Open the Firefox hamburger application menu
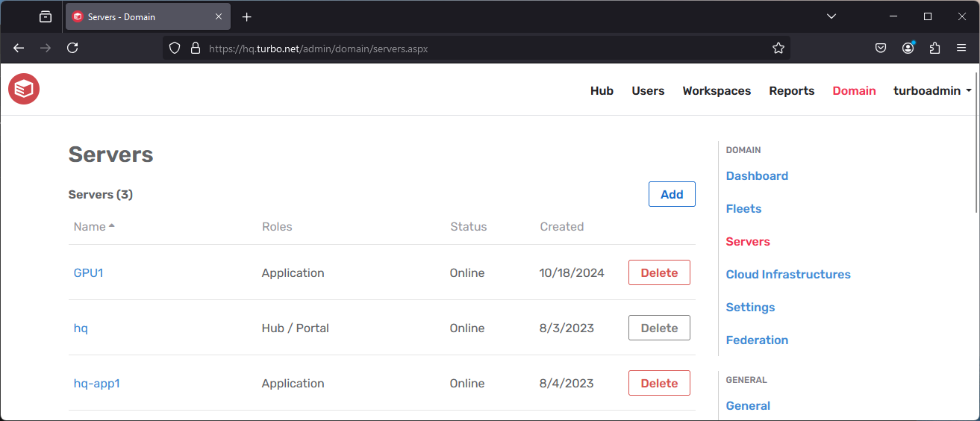 [x=961, y=48]
